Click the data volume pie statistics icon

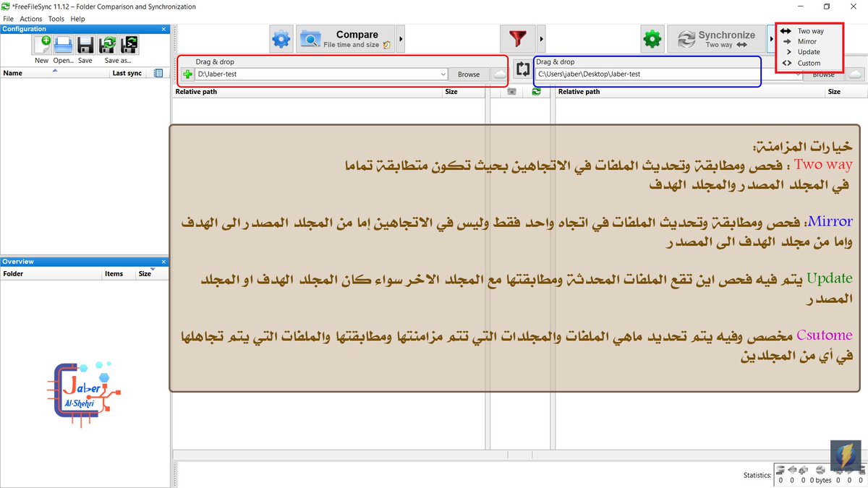pyautogui.click(x=820, y=470)
